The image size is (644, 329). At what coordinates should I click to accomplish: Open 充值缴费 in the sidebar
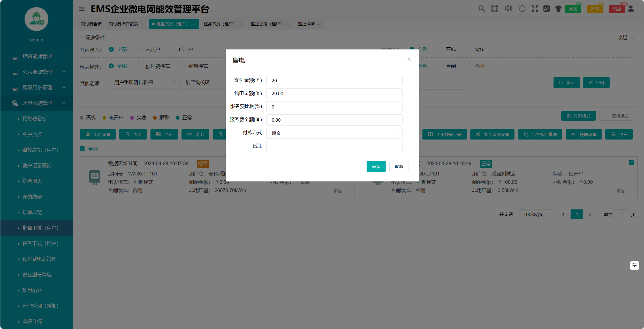pyautogui.click(x=32, y=197)
